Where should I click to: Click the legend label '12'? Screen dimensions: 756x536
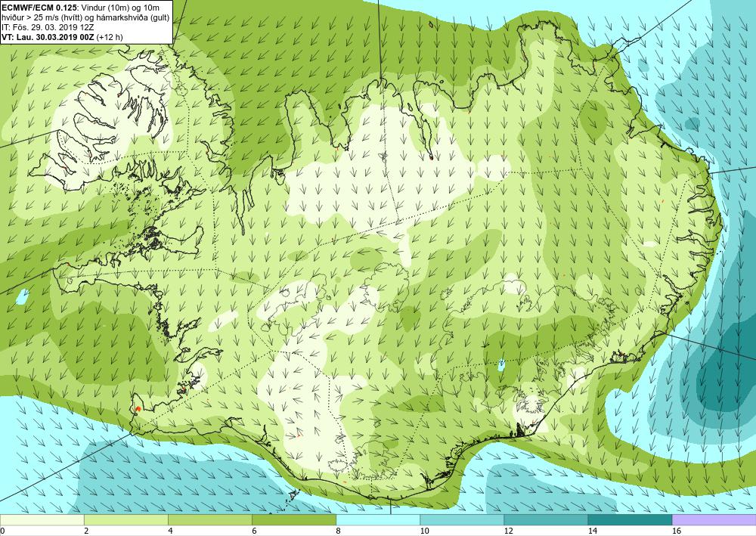[x=508, y=531]
